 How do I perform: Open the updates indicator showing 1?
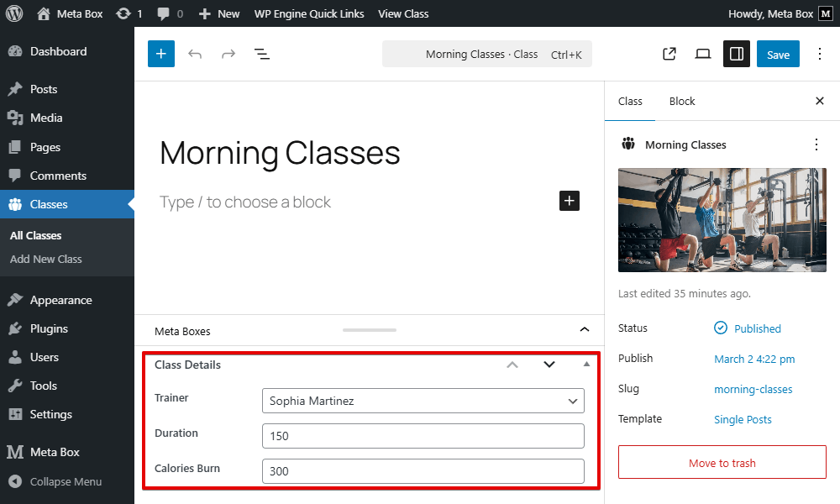point(129,13)
